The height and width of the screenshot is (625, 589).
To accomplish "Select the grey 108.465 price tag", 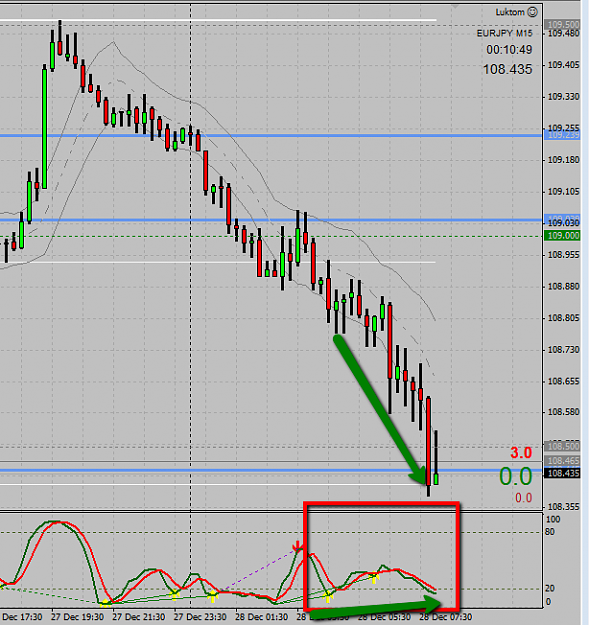I will [x=563, y=461].
